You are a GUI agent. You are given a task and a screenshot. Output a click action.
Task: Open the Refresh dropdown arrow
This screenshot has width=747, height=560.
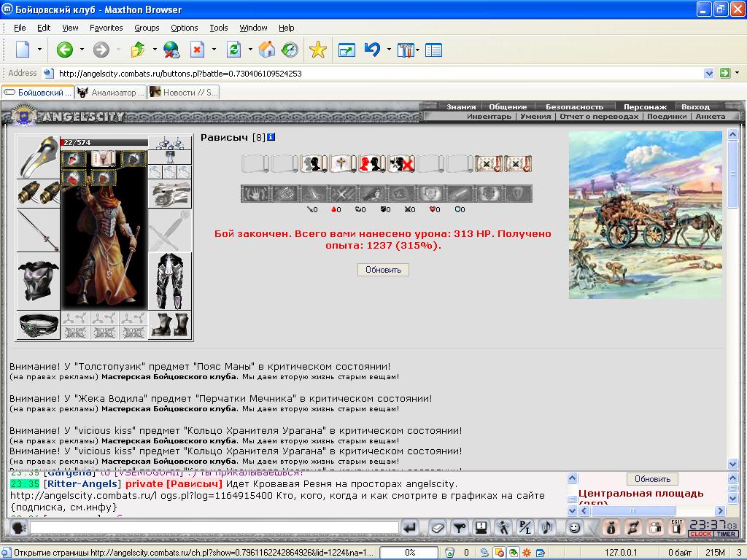250,49
